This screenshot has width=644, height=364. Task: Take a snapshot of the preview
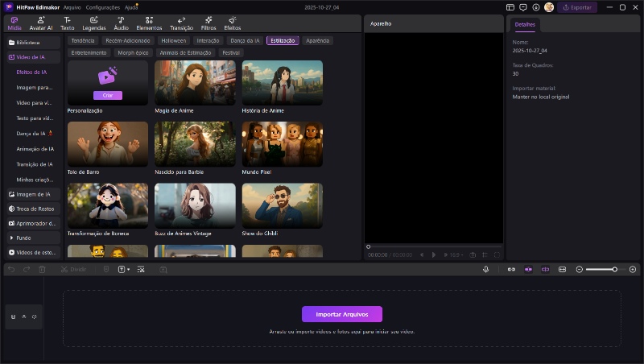click(473, 254)
